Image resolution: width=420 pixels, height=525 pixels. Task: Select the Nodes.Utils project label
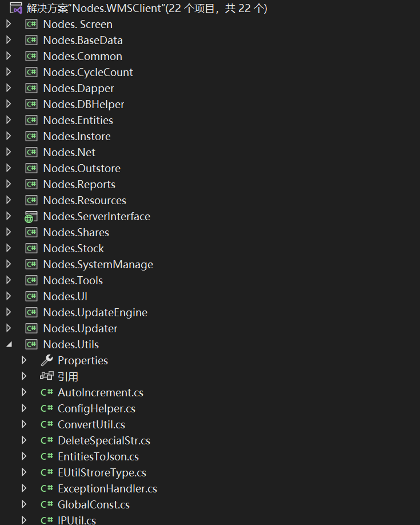pyautogui.click(x=71, y=344)
